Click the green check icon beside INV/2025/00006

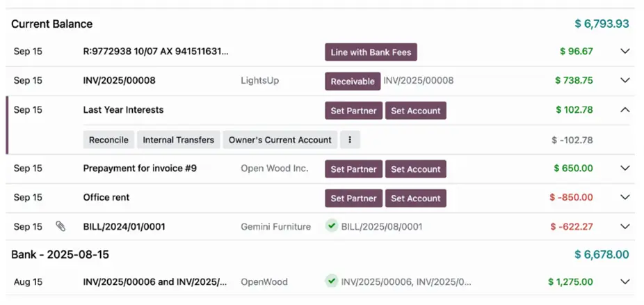coord(332,281)
